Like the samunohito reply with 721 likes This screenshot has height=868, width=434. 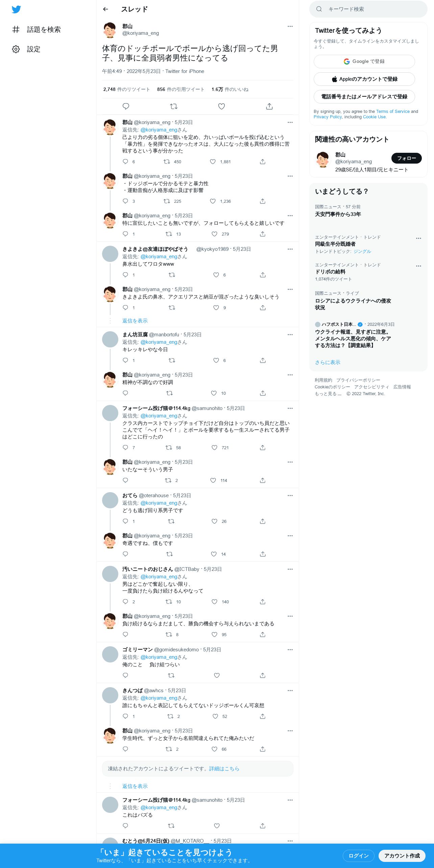[214, 448]
